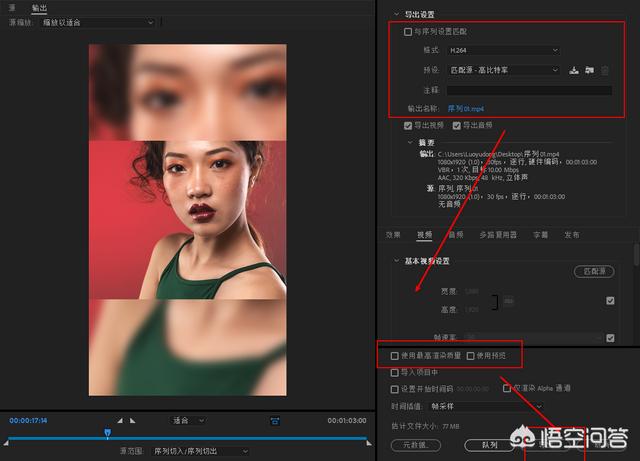
Task: Uncheck the 导出视频 checkbox
Action: coord(408,125)
